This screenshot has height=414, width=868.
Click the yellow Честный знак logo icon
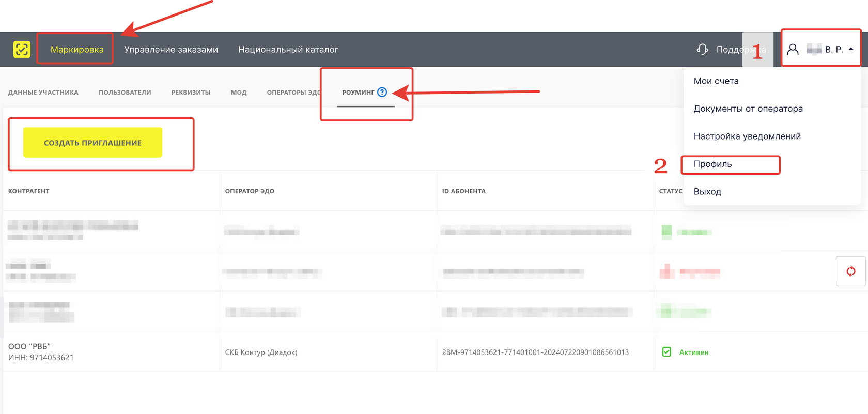(22, 50)
